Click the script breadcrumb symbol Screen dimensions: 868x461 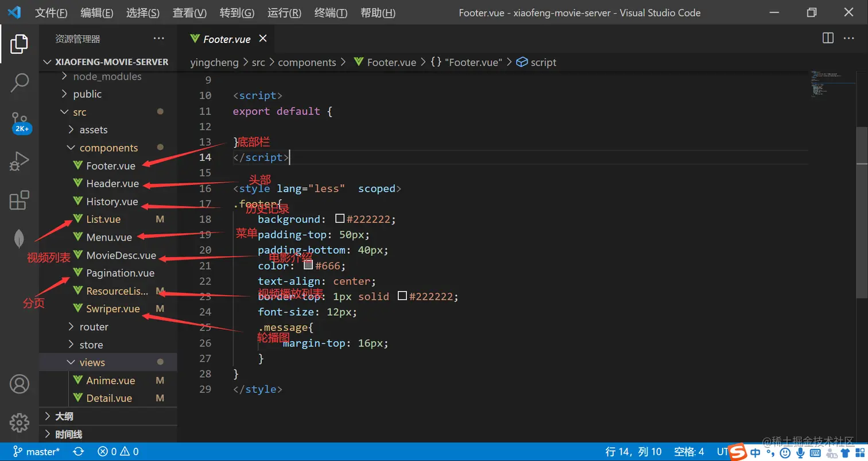(x=537, y=63)
